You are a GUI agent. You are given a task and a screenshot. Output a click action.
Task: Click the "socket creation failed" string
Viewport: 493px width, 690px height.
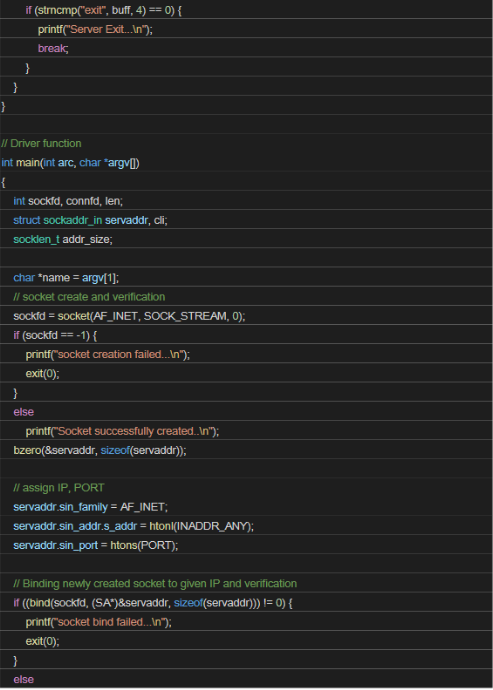[x=119, y=354]
